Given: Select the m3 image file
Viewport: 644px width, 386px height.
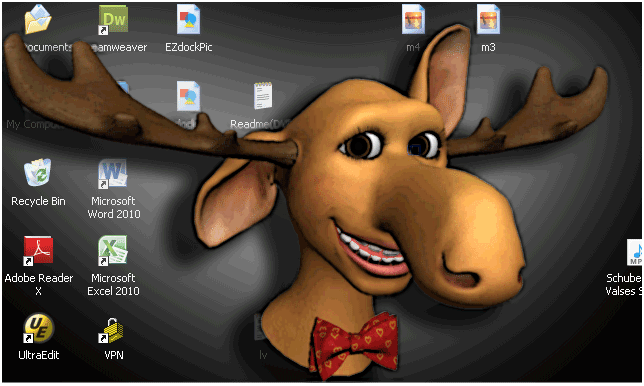Looking at the screenshot, I should pos(488,20).
